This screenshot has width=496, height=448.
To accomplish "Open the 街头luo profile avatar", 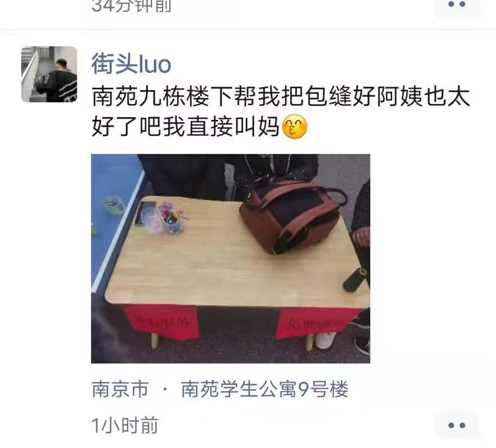I will (49, 74).
